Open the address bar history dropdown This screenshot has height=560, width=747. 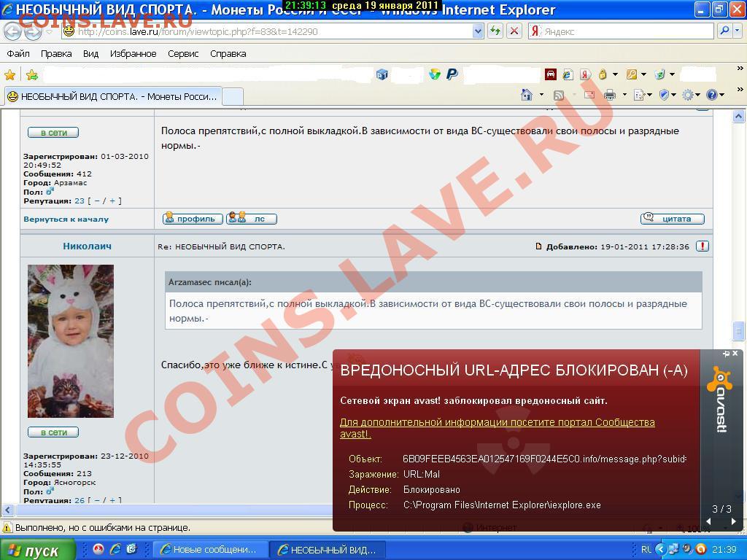[478, 31]
